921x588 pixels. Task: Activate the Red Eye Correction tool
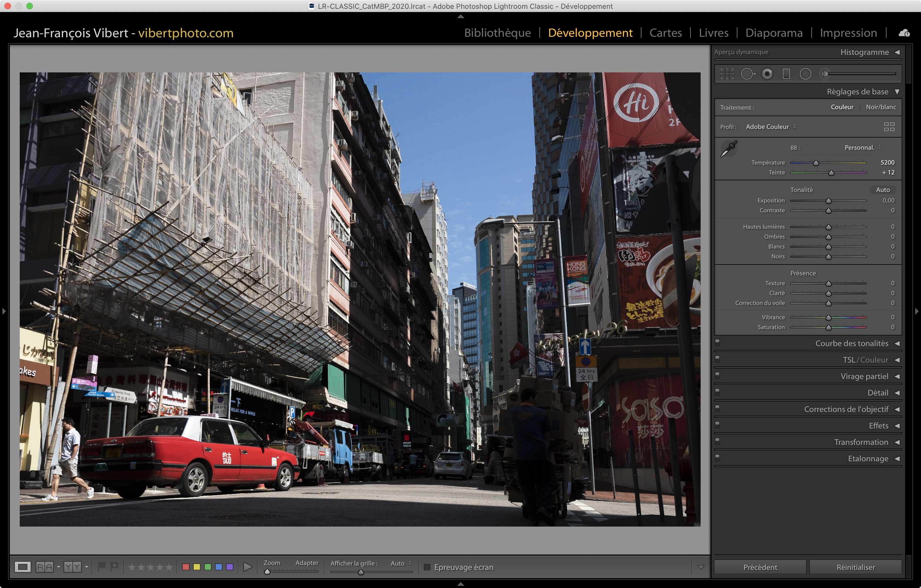767,74
